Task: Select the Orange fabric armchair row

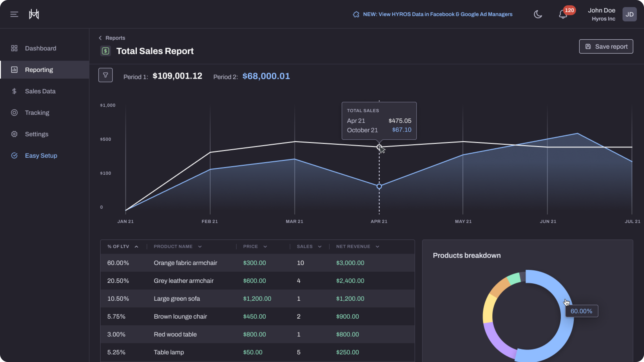Action: (x=257, y=263)
